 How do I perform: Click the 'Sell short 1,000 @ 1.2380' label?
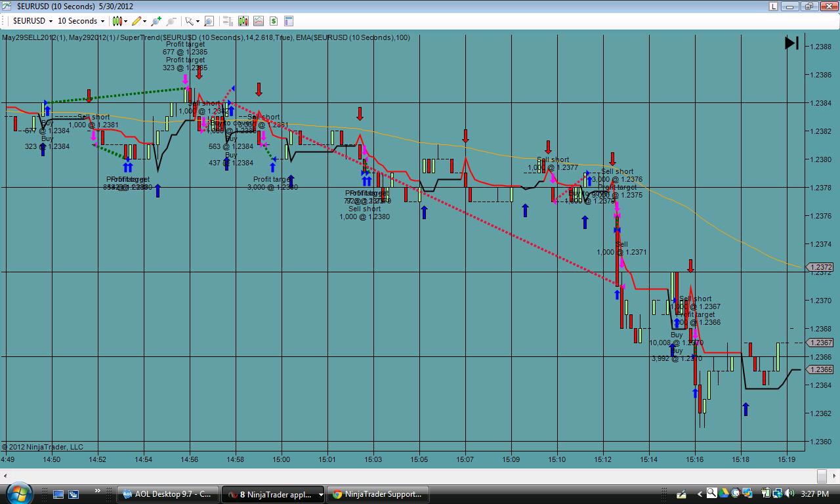coord(365,213)
